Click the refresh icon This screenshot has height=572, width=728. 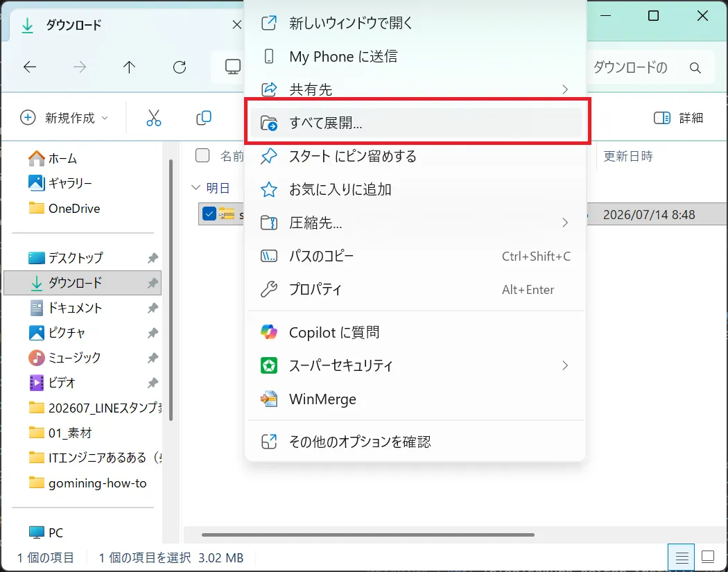[180, 67]
